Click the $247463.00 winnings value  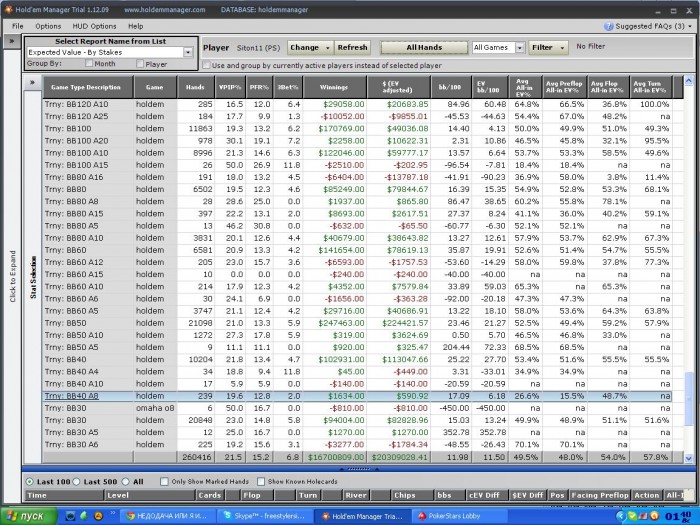click(341, 323)
